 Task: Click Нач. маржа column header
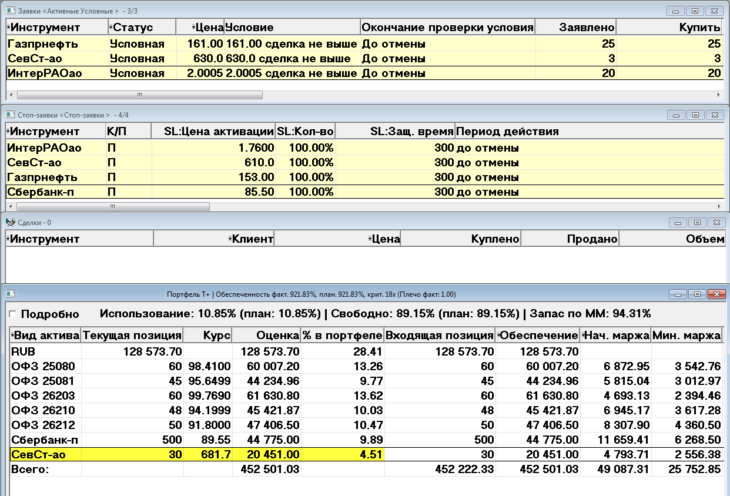615,335
